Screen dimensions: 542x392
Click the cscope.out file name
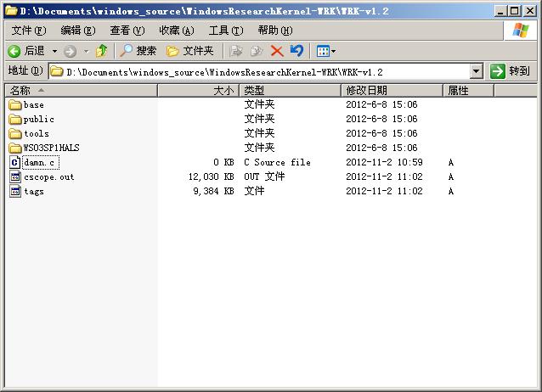[48, 176]
